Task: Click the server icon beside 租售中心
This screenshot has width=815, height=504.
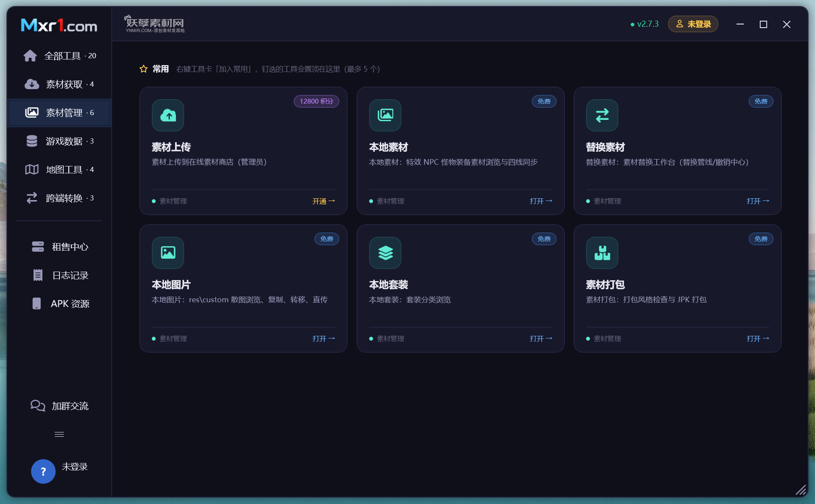Action: click(38, 247)
